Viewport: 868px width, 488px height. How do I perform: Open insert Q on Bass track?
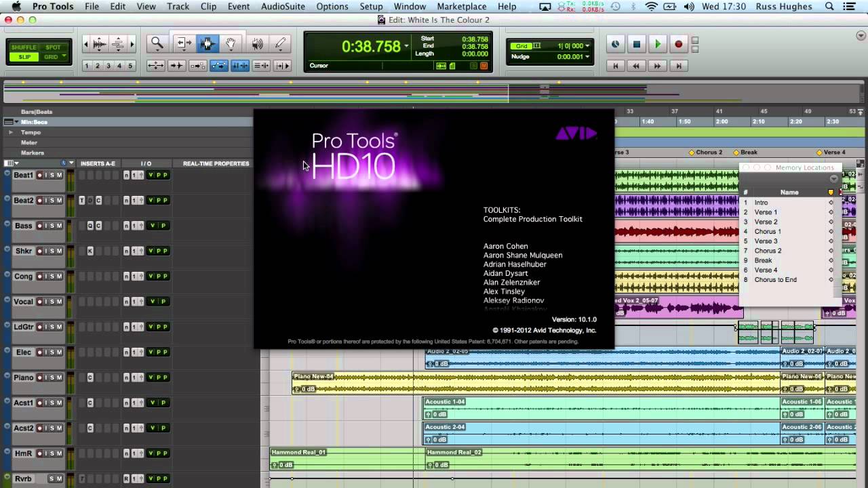[x=90, y=226]
